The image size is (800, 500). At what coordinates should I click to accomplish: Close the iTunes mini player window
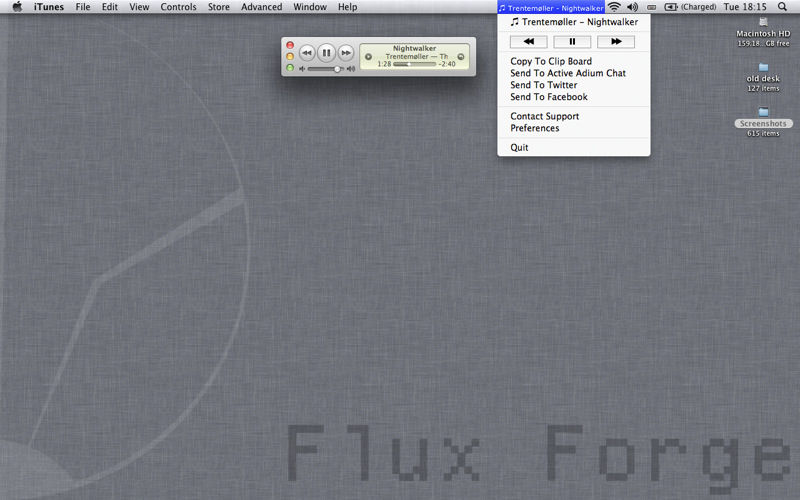(290, 45)
